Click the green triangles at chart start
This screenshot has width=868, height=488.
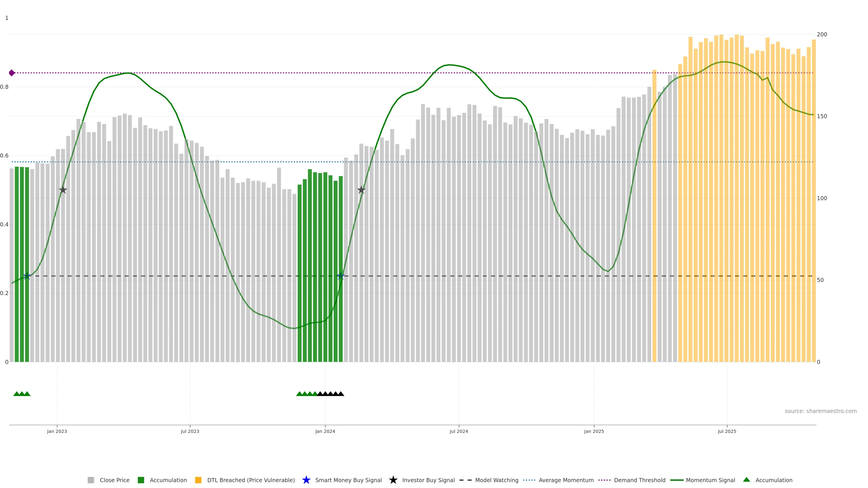pyautogui.click(x=22, y=394)
